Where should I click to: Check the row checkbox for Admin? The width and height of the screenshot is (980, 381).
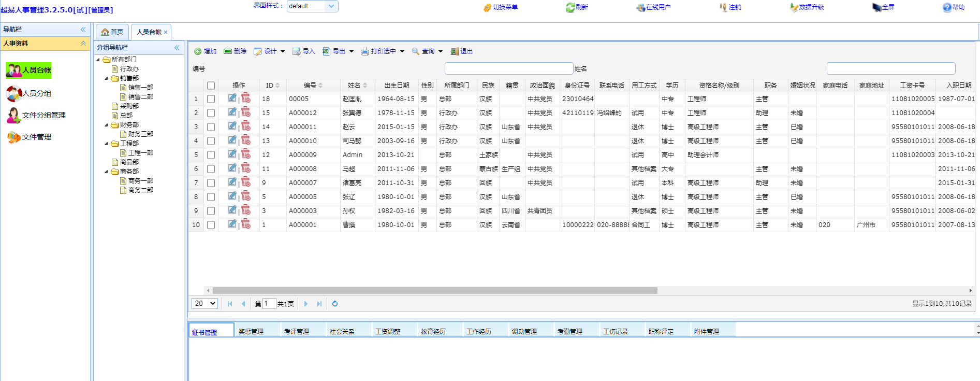(211, 155)
